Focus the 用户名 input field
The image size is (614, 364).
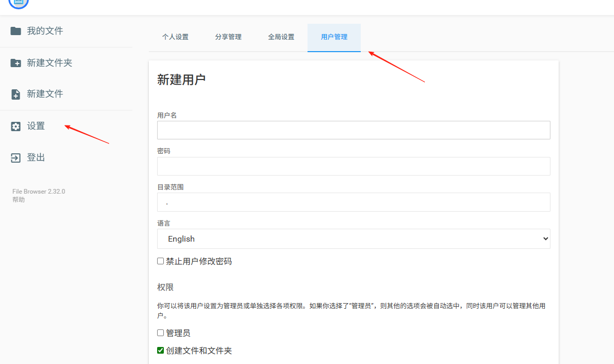click(354, 130)
